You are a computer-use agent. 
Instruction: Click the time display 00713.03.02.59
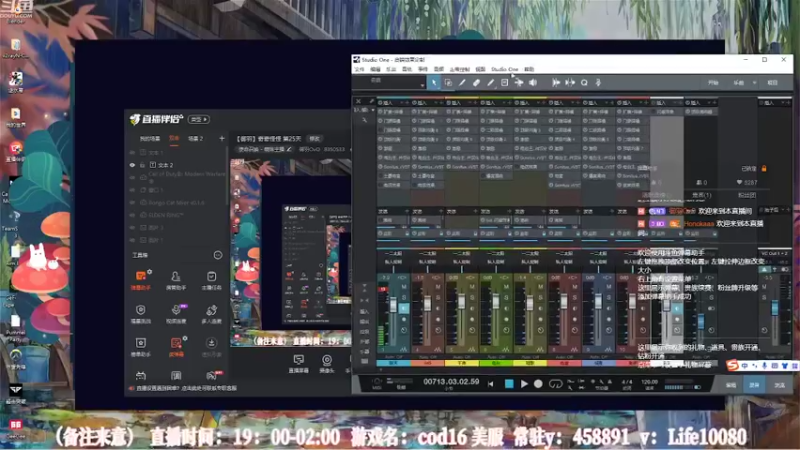(451, 382)
